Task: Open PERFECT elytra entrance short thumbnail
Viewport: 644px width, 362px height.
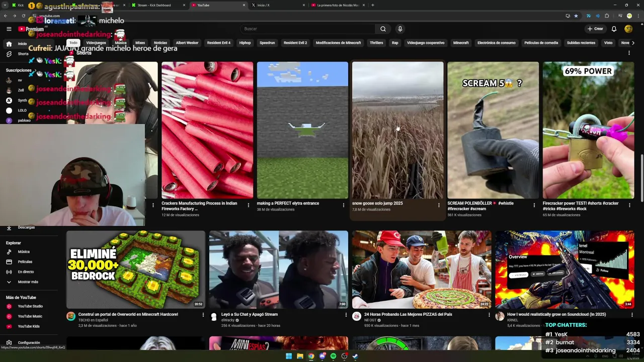Action: [302, 130]
